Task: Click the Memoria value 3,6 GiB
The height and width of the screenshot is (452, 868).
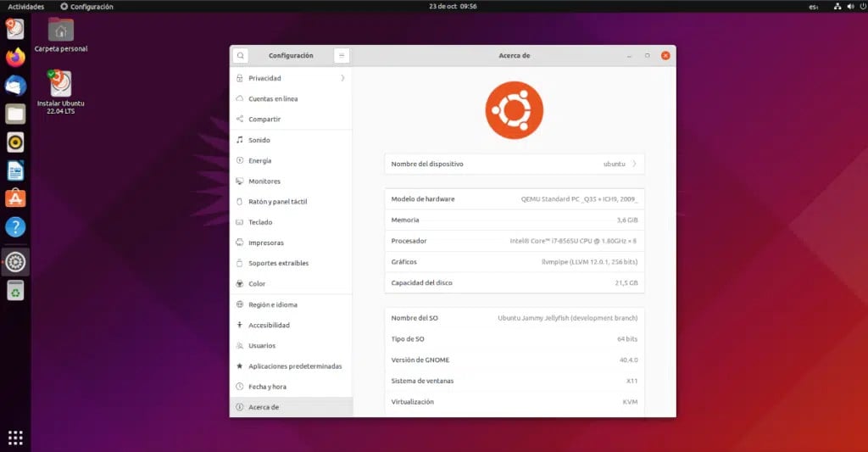Action: [x=627, y=220]
